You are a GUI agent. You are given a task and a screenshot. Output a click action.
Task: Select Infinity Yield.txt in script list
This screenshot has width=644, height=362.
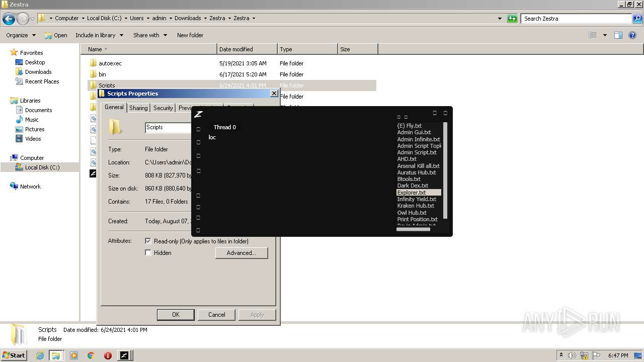click(417, 199)
